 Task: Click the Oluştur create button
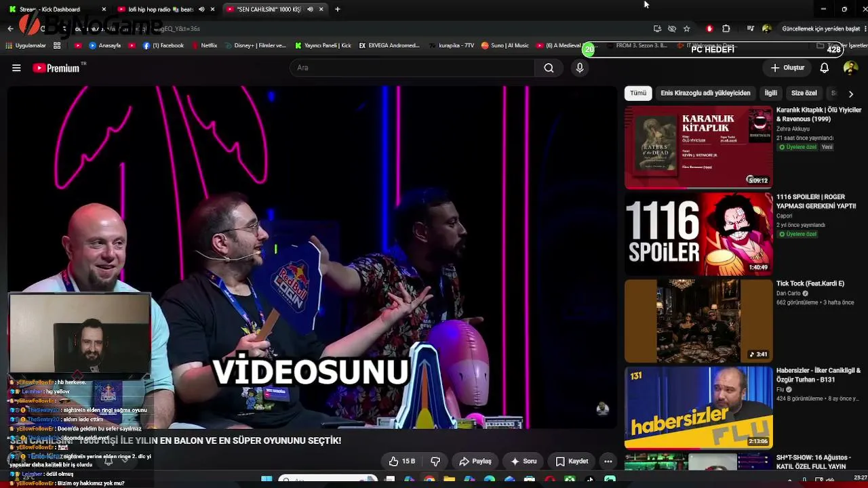[x=787, y=68]
